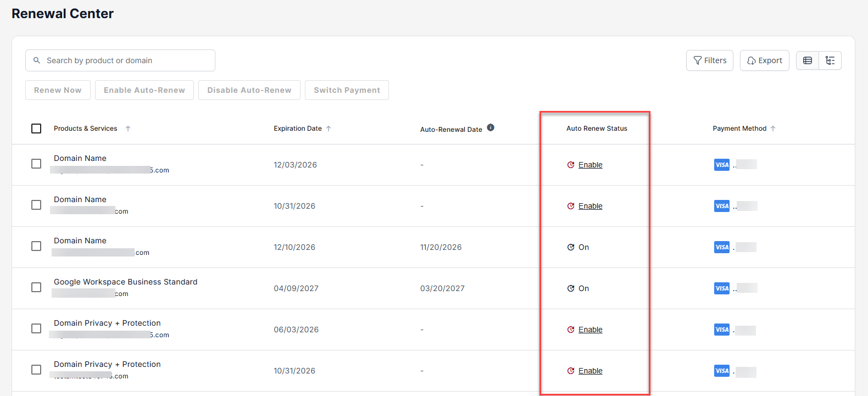Check Domain Privacy row expiring 10/31/2026
Image resolution: width=868 pixels, height=396 pixels.
click(x=36, y=370)
